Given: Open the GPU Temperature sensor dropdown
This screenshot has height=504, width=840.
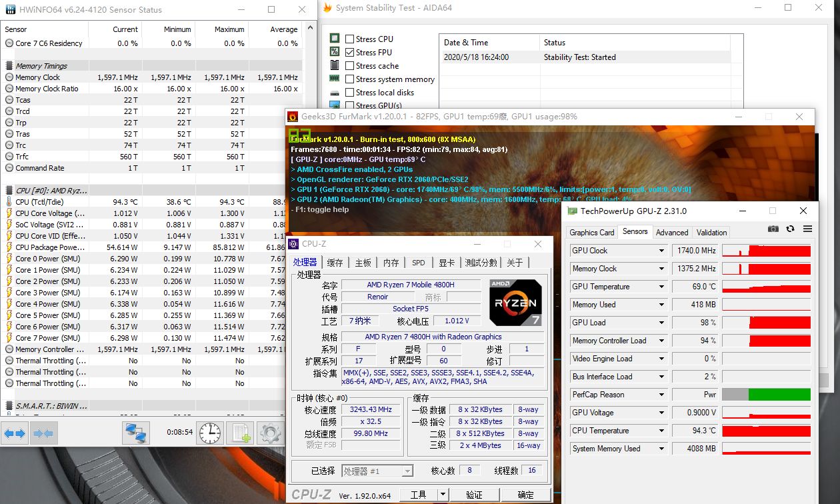Looking at the screenshot, I should 661,287.
